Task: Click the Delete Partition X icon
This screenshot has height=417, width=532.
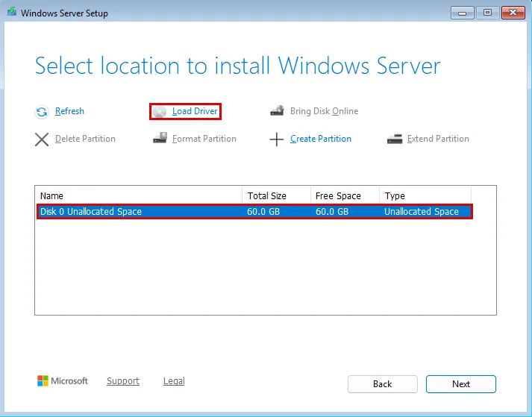Action: pyautogui.click(x=42, y=139)
